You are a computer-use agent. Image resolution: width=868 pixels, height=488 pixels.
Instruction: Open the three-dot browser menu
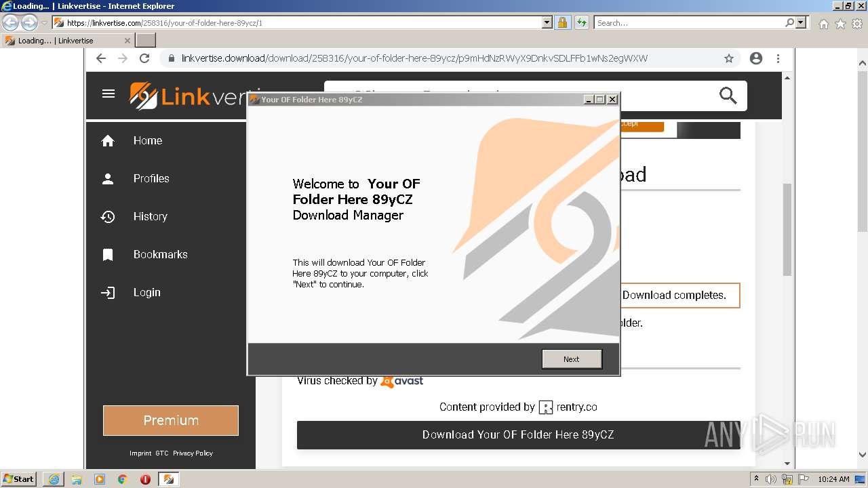(778, 58)
